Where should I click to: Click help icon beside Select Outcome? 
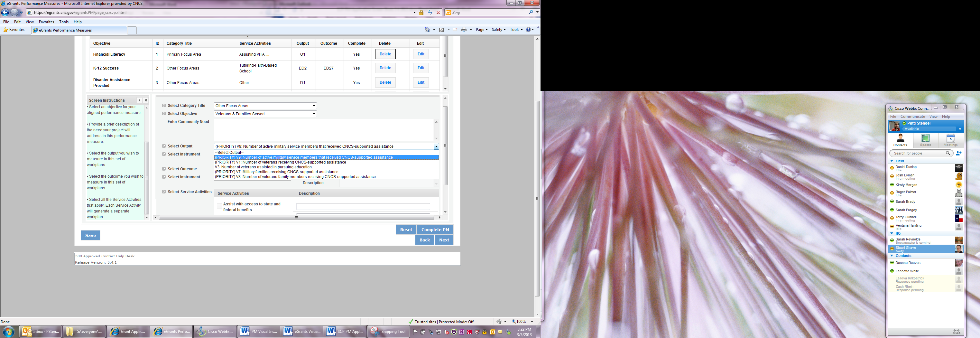pyautogui.click(x=164, y=169)
